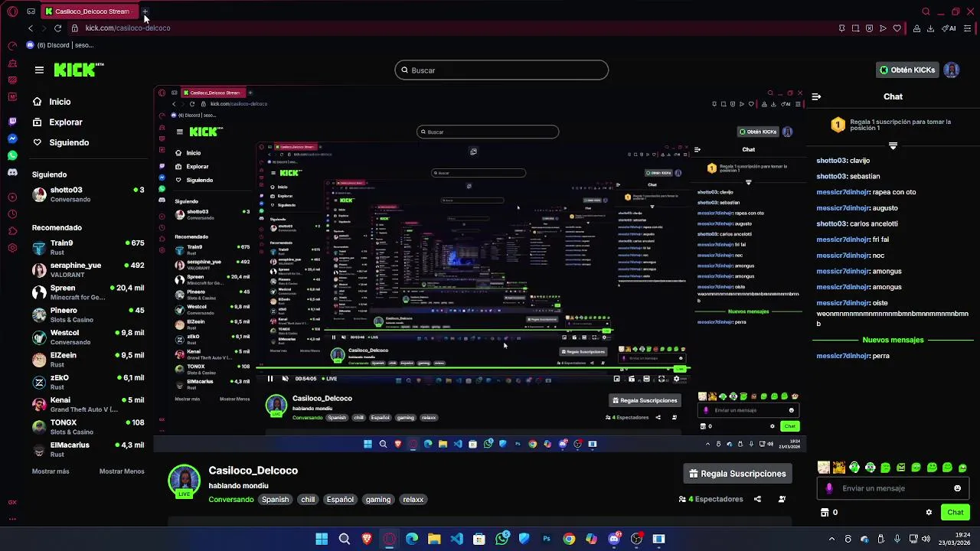This screenshot has width=980, height=551.
Task: Click the Conversando category link under streamer name
Action: coord(231,500)
